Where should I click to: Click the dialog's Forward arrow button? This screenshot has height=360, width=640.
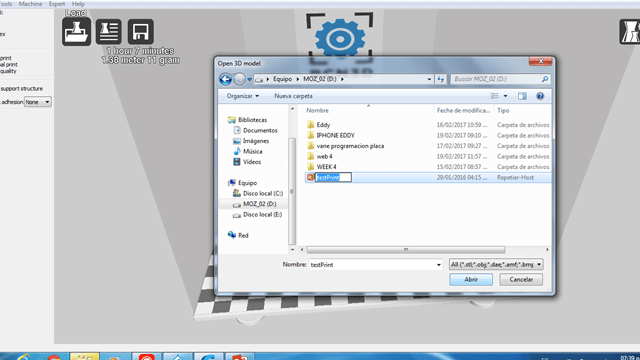point(240,79)
